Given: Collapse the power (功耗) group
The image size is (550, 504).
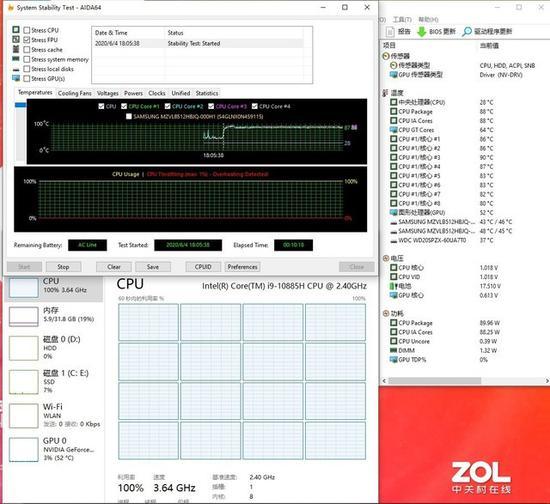Looking at the screenshot, I should pos(386,314).
